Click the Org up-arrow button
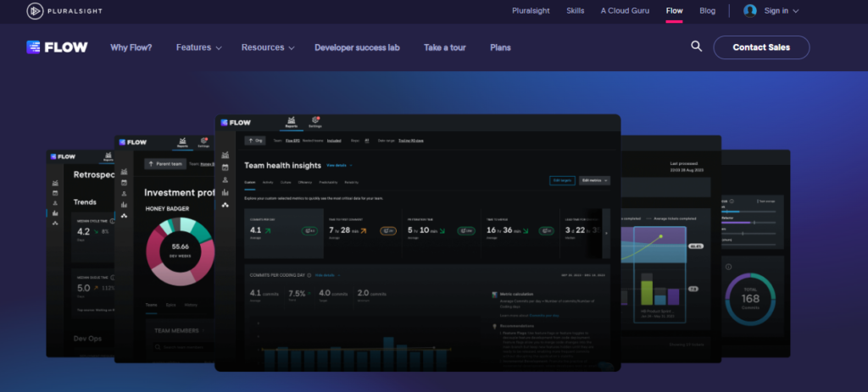 click(255, 141)
